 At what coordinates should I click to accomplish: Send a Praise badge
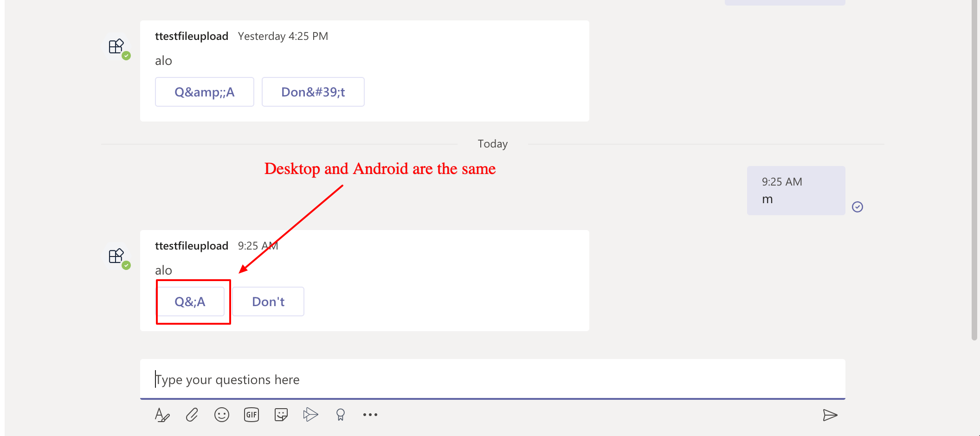pyautogui.click(x=340, y=415)
